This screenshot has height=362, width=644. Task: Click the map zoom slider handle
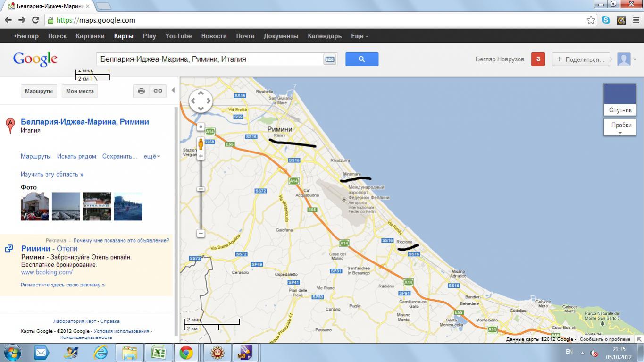[201, 189]
